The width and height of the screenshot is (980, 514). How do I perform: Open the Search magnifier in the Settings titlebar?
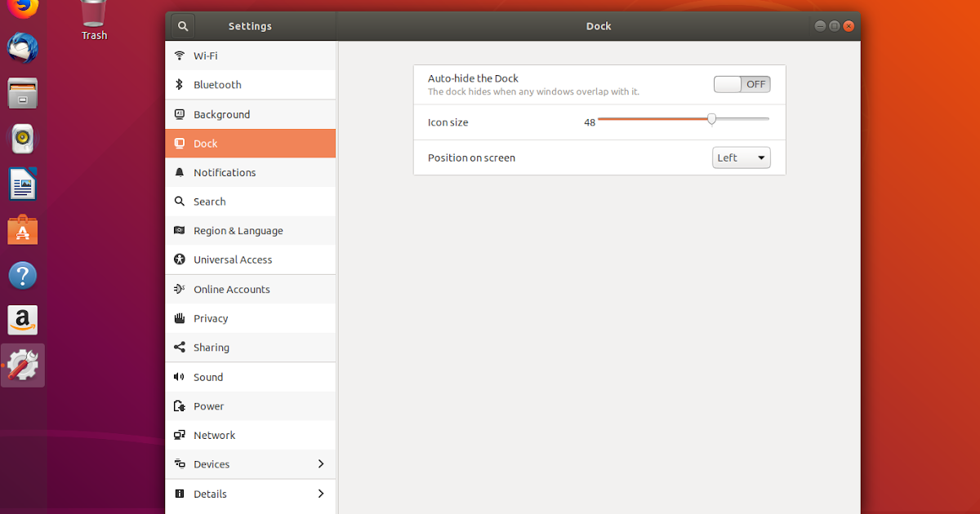click(x=182, y=25)
